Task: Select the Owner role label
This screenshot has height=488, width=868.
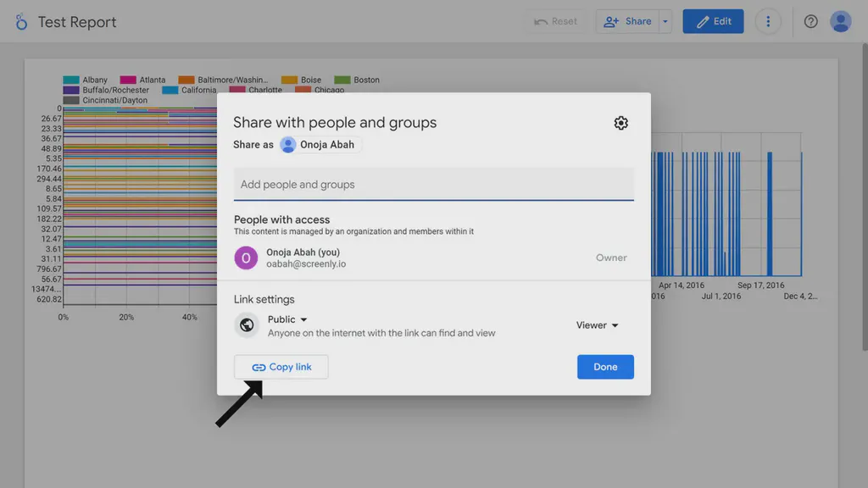Action: pos(611,258)
